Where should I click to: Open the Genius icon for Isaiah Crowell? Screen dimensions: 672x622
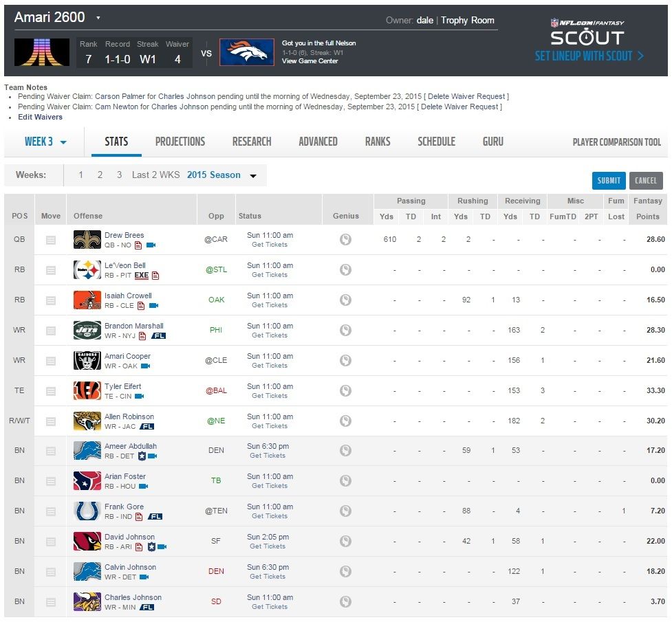point(345,300)
